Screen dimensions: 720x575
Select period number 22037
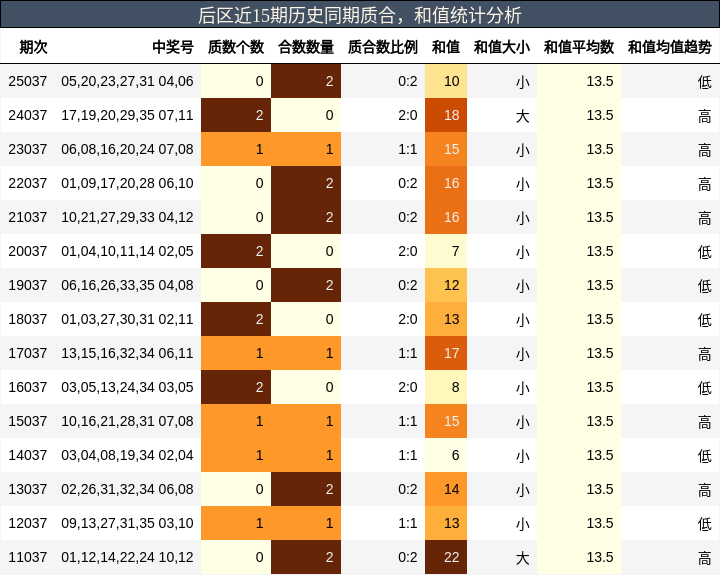(x=28, y=183)
